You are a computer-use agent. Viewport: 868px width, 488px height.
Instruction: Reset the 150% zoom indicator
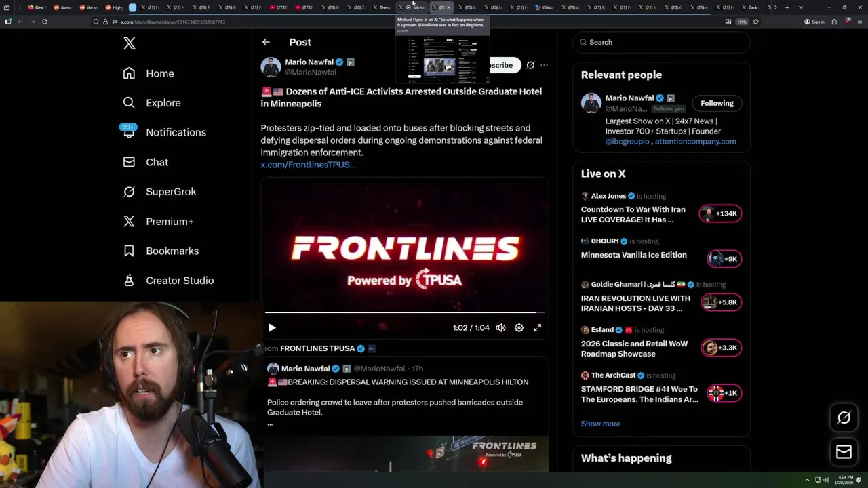point(742,22)
